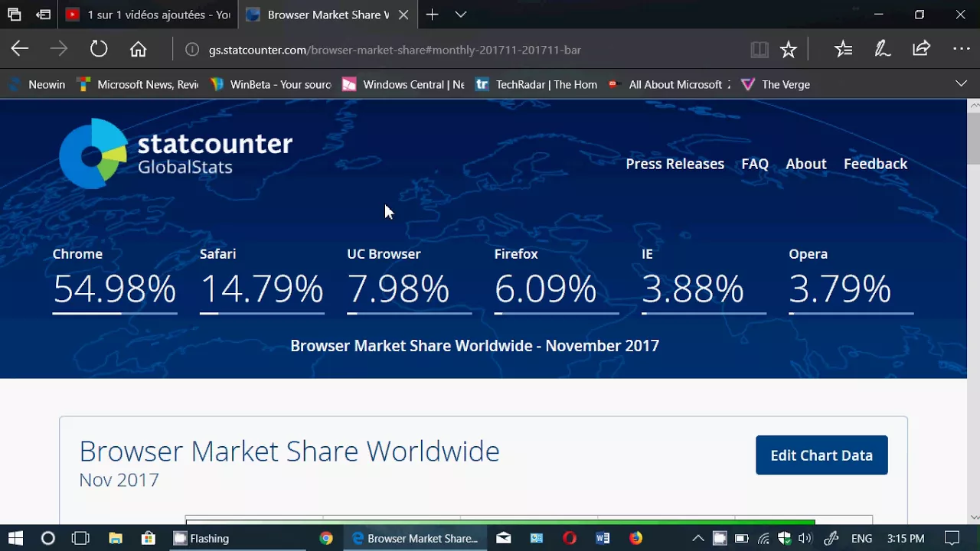The height and width of the screenshot is (551, 980).
Task: Click the Edit Chart Data button
Action: 822,455
